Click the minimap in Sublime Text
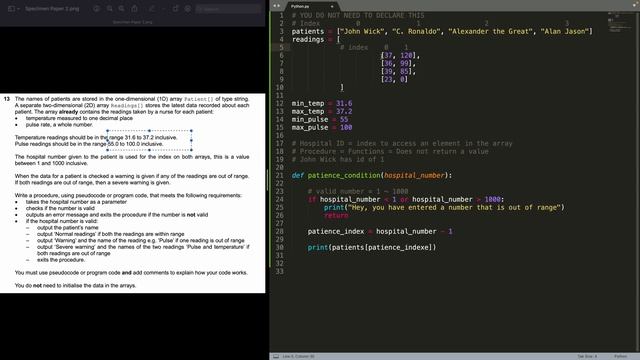The image size is (640, 360). (619, 22)
